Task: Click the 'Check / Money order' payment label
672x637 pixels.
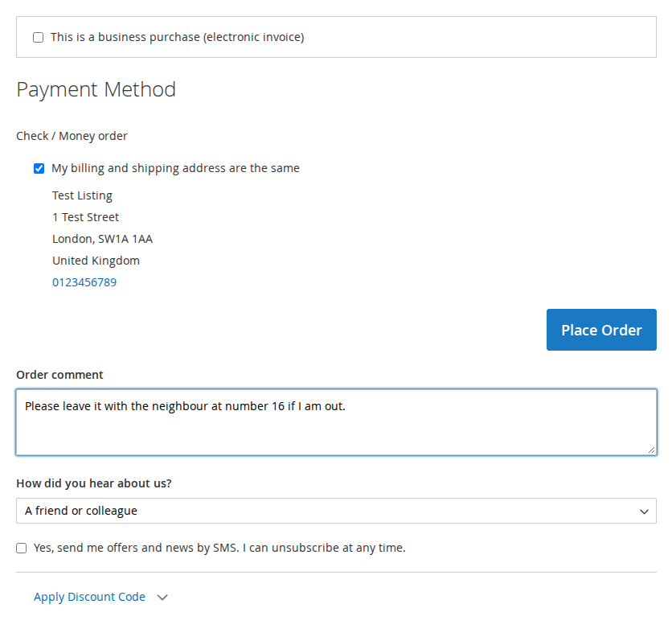Action: [72, 136]
